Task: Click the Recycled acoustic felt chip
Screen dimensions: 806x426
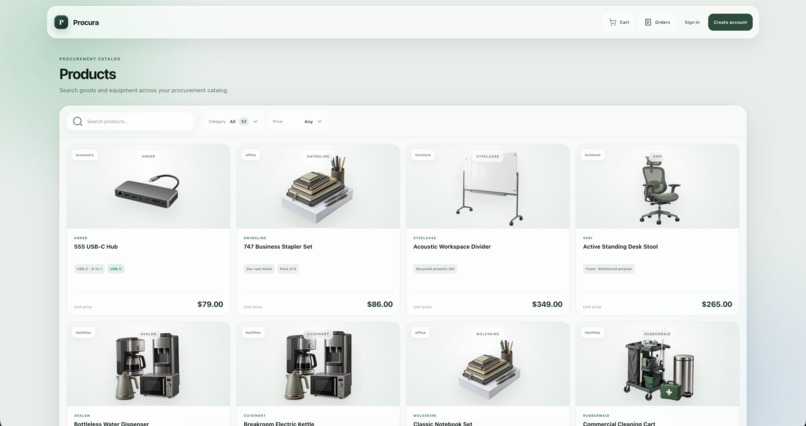Action: point(435,269)
